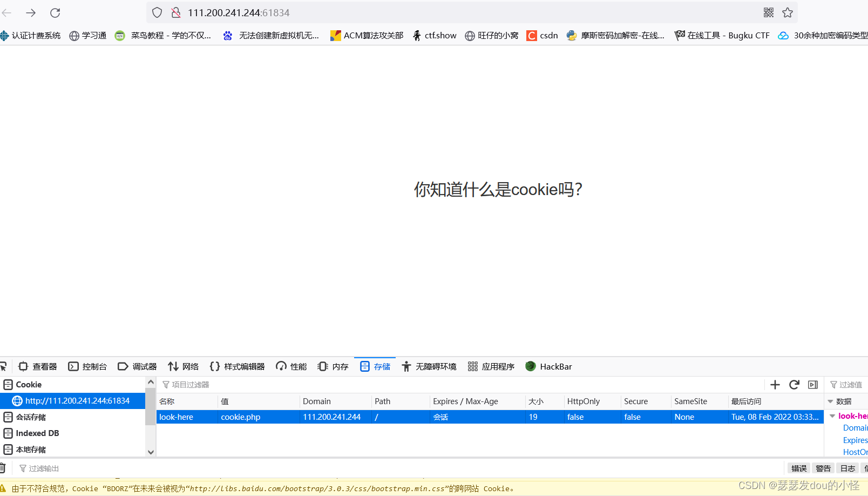Toggle the 错误 errors filter button
This screenshot has width=868, height=496.
pyautogui.click(x=798, y=468)
